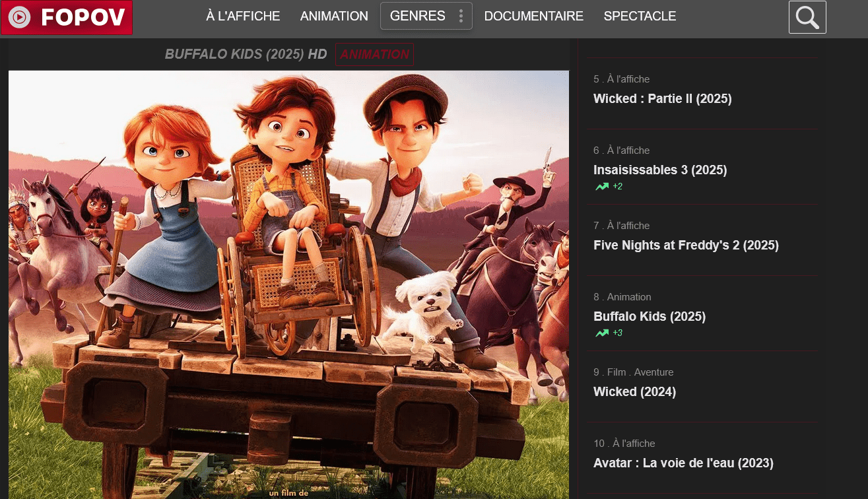This screenshot has width=868, height=499.
Task: Expand the GENRES dropdown menu
Action: (x=426, y=16)
